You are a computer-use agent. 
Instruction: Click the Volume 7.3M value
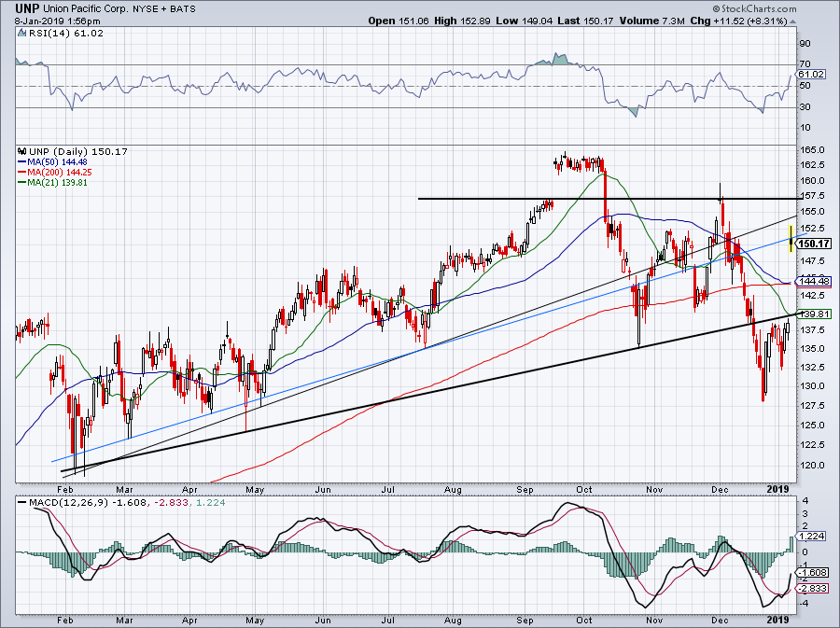click(652, 21)
